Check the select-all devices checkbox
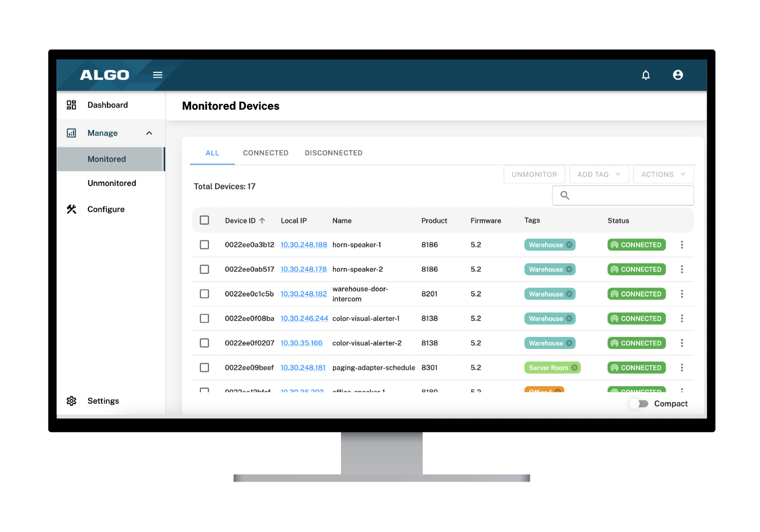Image resolution: width=760 pixels, height=532 pixels. click(204, 220)
